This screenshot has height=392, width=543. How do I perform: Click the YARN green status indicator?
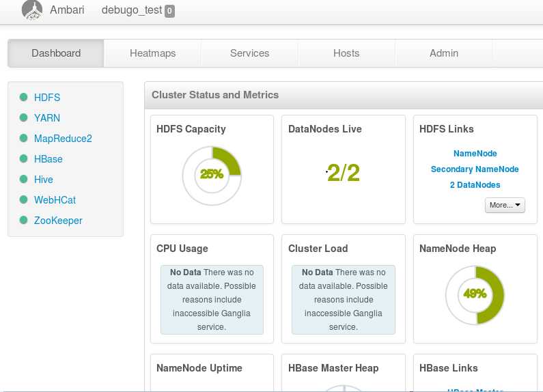pos(24,118)
